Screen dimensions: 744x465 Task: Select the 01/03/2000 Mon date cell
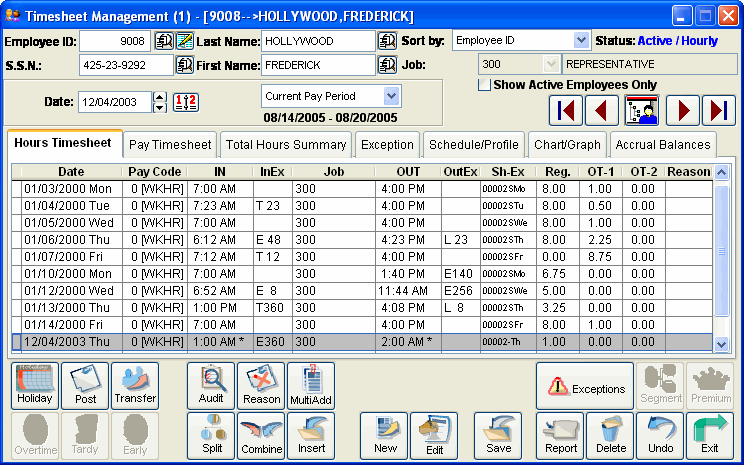72,189
